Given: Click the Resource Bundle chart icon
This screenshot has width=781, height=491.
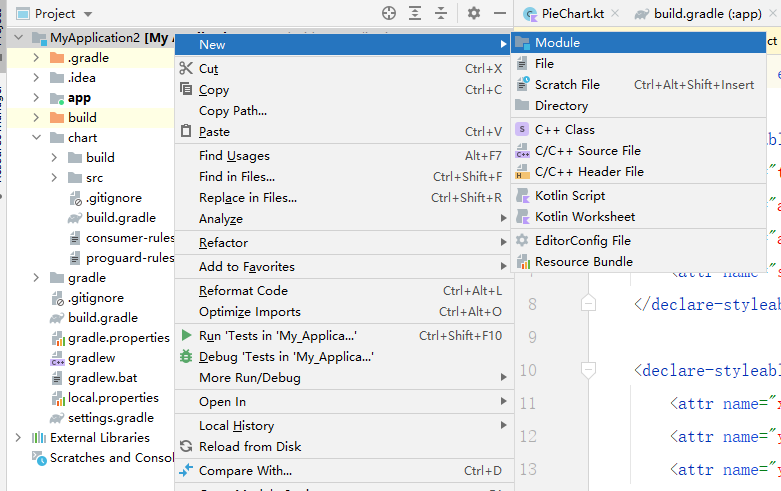Looking at the screenshot, I should (522, 261).
